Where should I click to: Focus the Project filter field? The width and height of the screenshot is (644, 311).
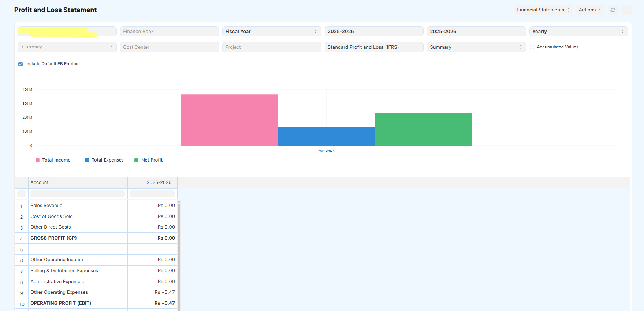tap(271, 47)
